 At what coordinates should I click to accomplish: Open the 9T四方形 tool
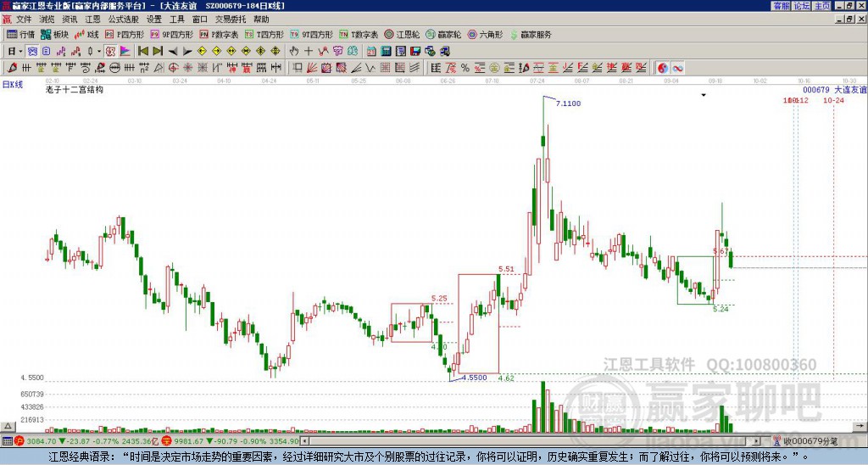[x=311, y=34]
